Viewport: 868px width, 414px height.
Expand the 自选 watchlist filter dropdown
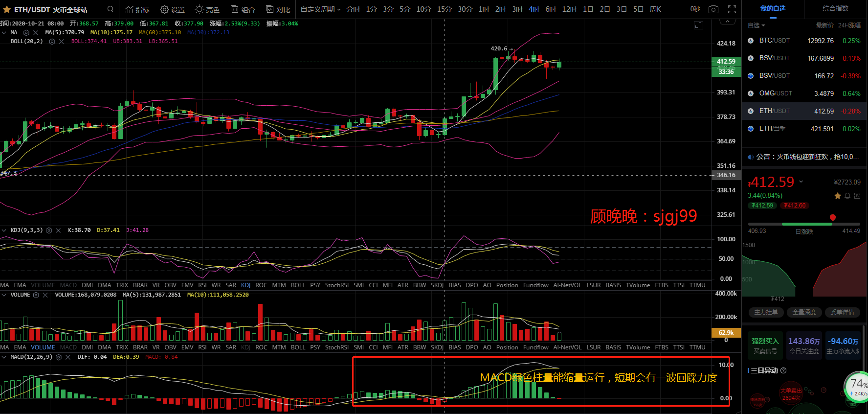[756, 25]
